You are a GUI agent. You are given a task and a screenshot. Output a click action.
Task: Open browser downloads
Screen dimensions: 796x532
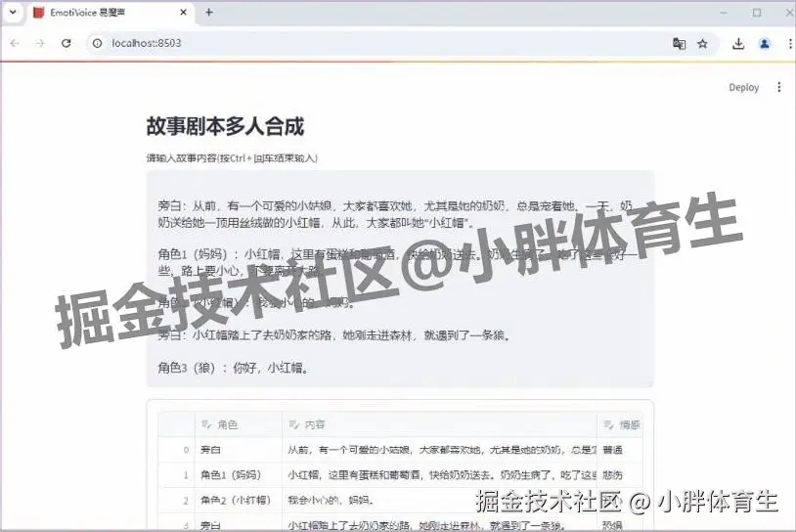click(738, 44)
